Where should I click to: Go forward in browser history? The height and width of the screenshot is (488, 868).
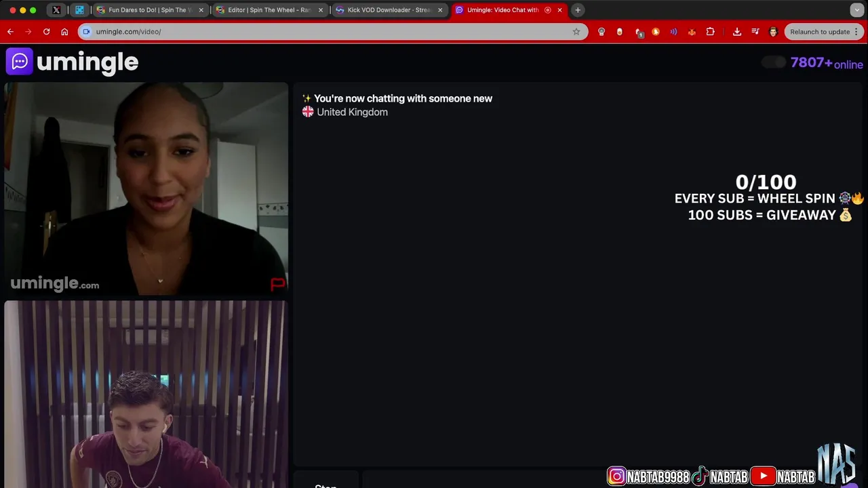click(28, 32)
